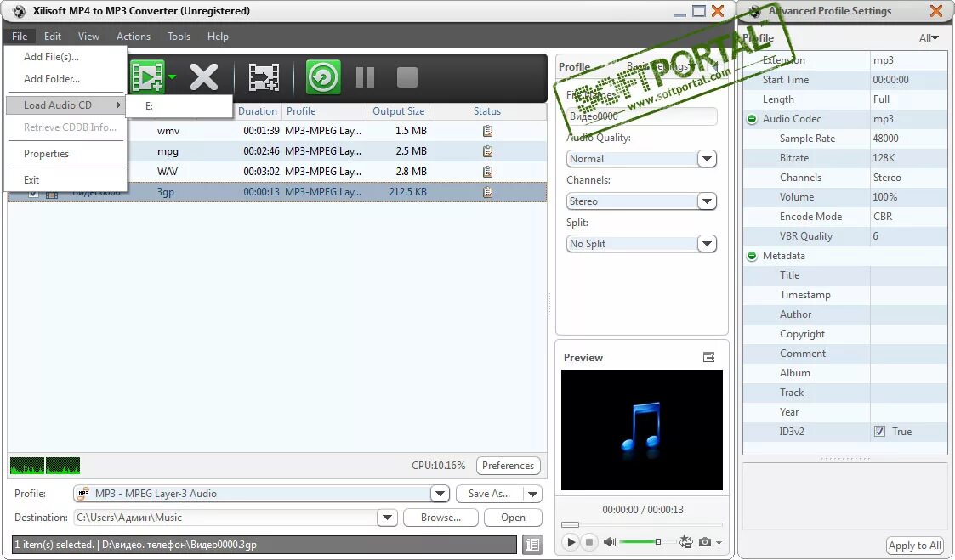The width and height of the screenshot is (955, 560).
Task: Open the Help menu
Action: tap(218, 37)
